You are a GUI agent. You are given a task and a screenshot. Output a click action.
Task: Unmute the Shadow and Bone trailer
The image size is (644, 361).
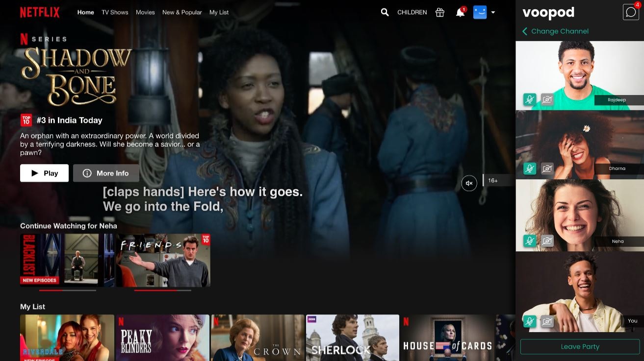coord(469,183)
